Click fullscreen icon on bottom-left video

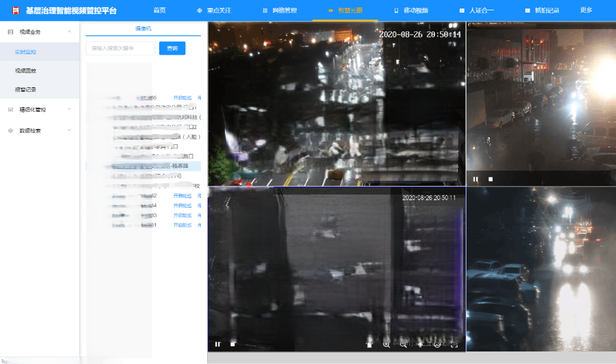click(x=454, y=345)
